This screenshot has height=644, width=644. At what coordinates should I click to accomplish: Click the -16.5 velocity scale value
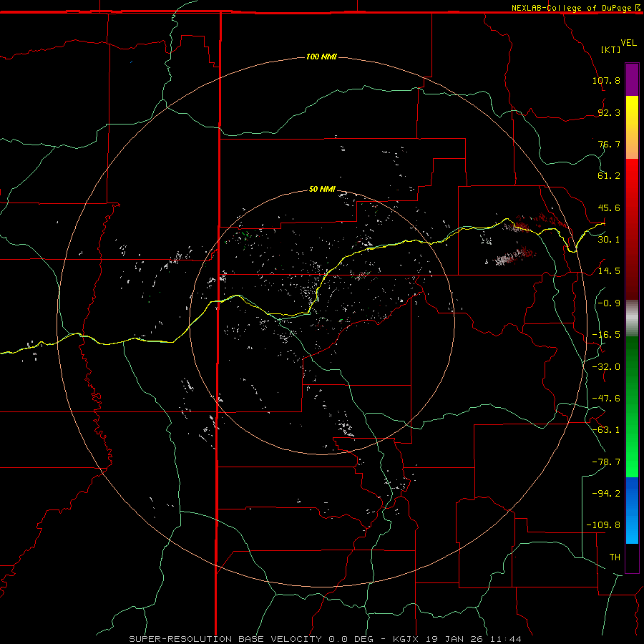606,335
